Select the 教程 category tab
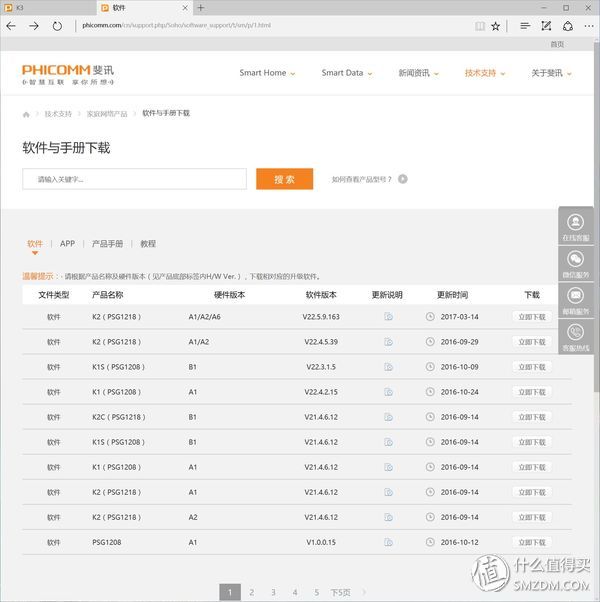Image resolution: width=600 pixels, height=602 pixels. (148, 244)
